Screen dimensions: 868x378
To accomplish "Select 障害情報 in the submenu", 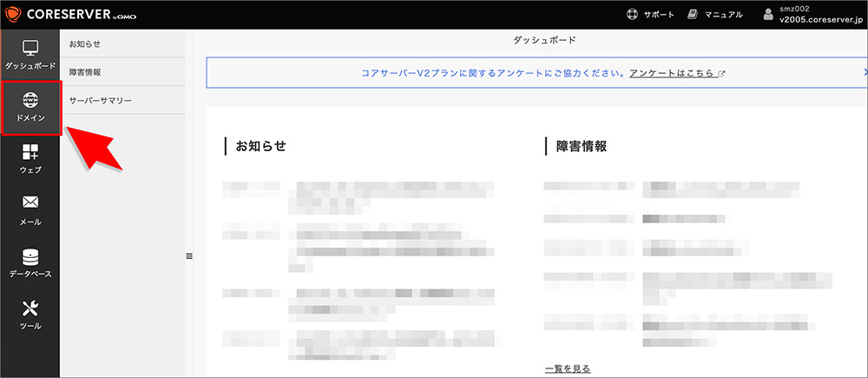I will click(122, 72).
